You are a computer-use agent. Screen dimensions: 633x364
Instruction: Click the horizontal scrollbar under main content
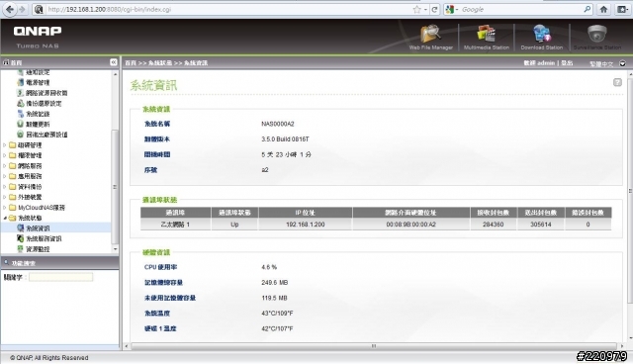(x=374, y=346)
